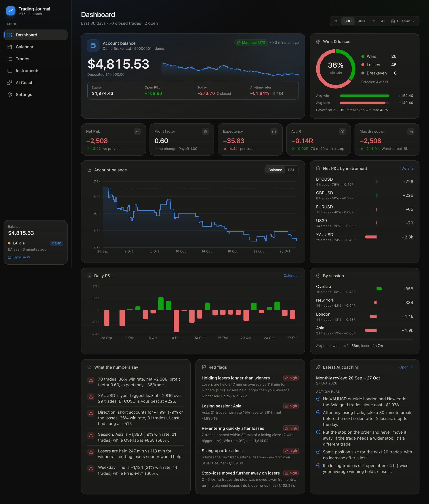Open the Calendar link on Daily P&L card
The image size is (429, 504).
(291, 276)
